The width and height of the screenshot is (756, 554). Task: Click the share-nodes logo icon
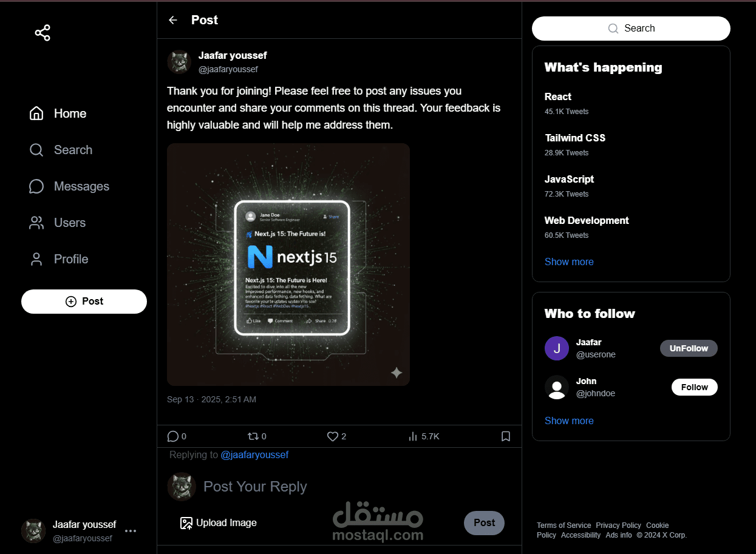click(43, 33)
